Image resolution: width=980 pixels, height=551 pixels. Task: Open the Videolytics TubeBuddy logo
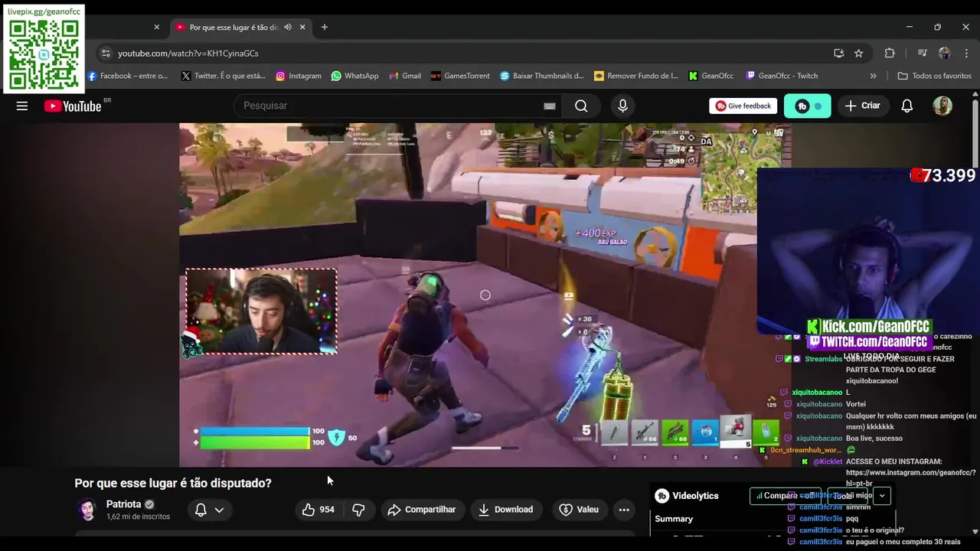662,496
